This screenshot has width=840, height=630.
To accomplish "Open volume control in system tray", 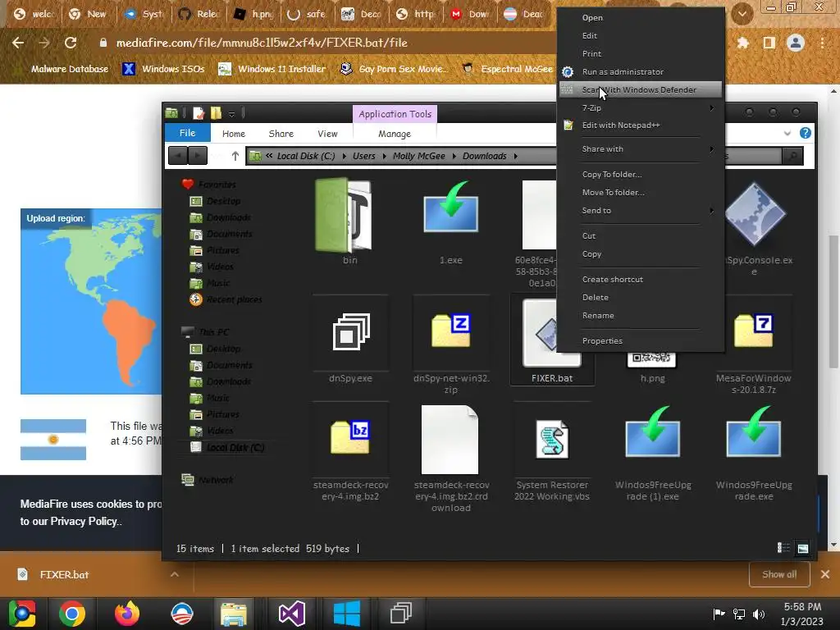I will pos(759,614).
